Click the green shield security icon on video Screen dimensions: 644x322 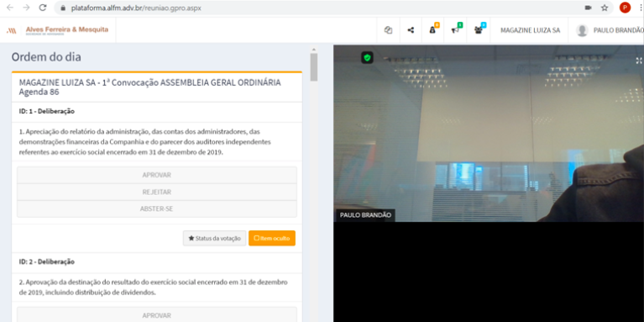point(367,57)
